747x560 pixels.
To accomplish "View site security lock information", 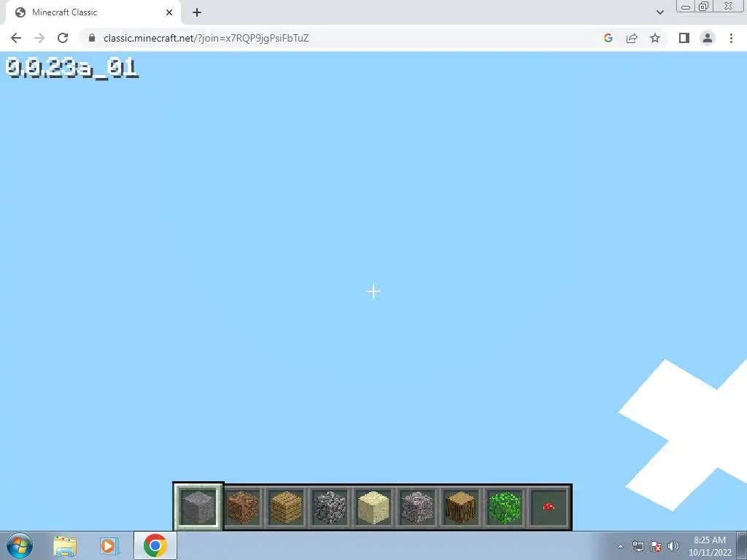I will point(92,38).
